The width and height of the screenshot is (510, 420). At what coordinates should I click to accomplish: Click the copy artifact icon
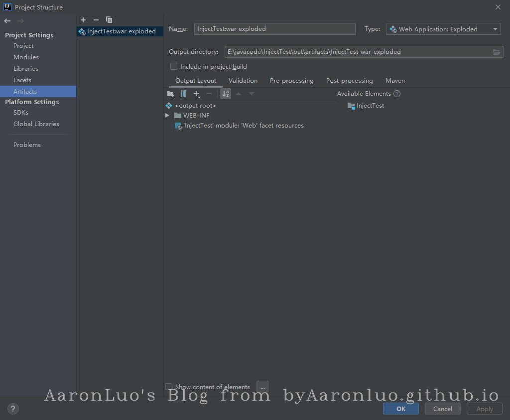[x=109, y=20]
